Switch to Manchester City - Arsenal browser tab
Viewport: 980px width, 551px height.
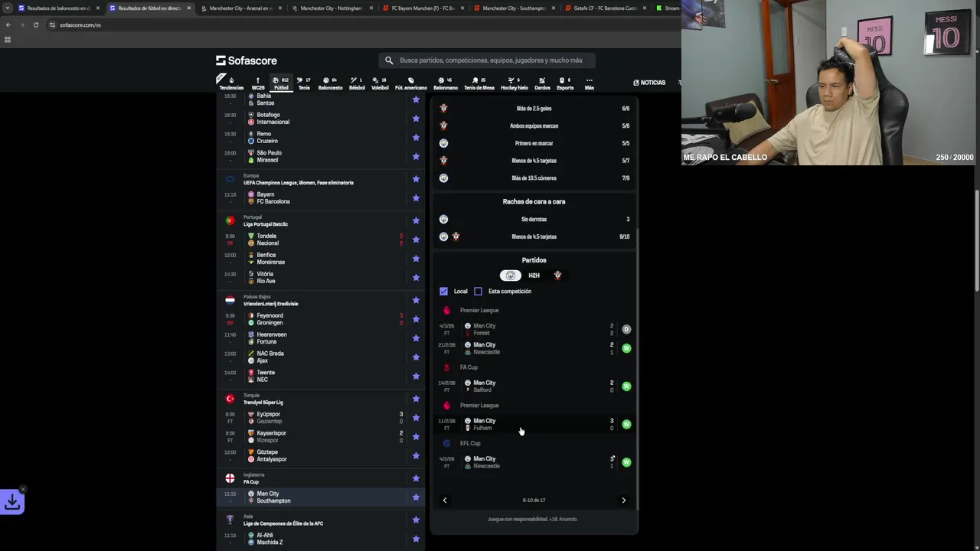(241, 8)
